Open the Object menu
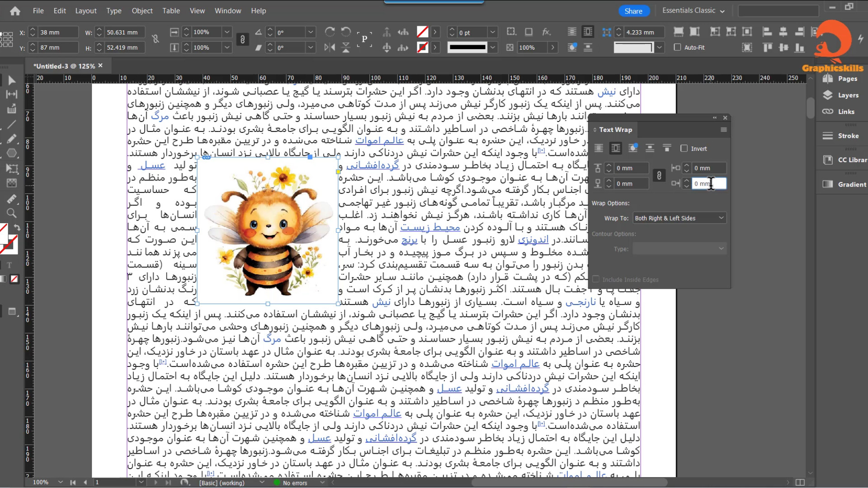868x488 pixels. [x=142, y=10]
